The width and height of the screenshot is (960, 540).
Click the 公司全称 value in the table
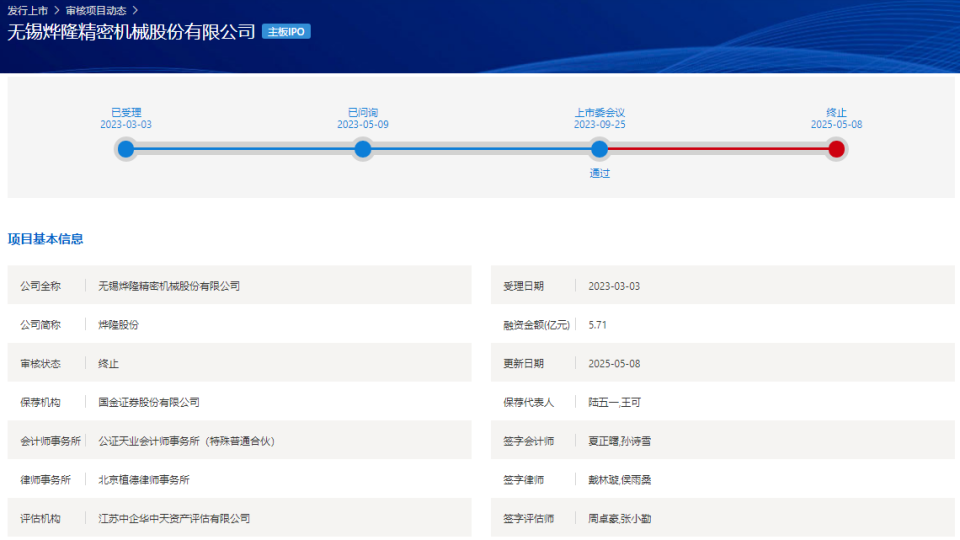(169, 286)
